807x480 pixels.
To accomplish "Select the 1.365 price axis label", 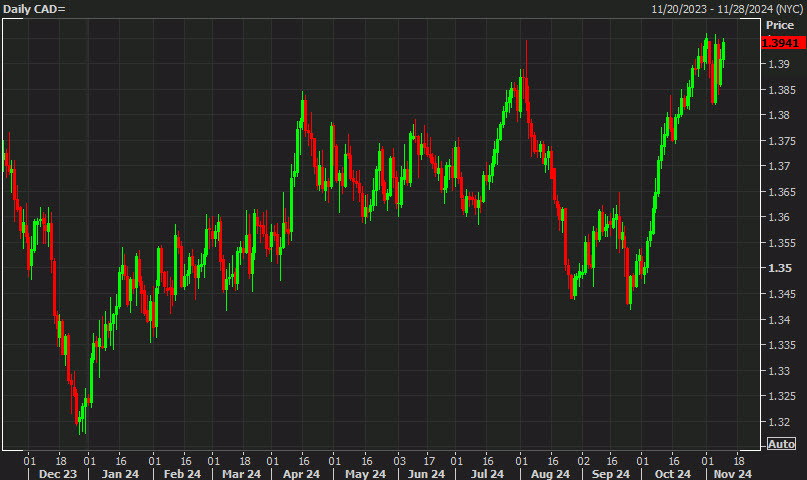I will (782, 192).
